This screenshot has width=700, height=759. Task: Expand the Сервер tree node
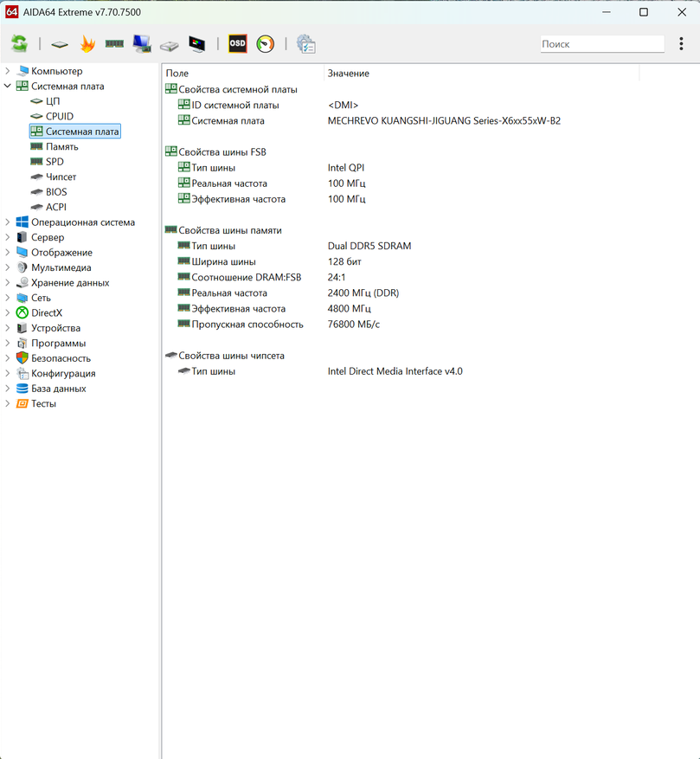(x=7, y=237)
